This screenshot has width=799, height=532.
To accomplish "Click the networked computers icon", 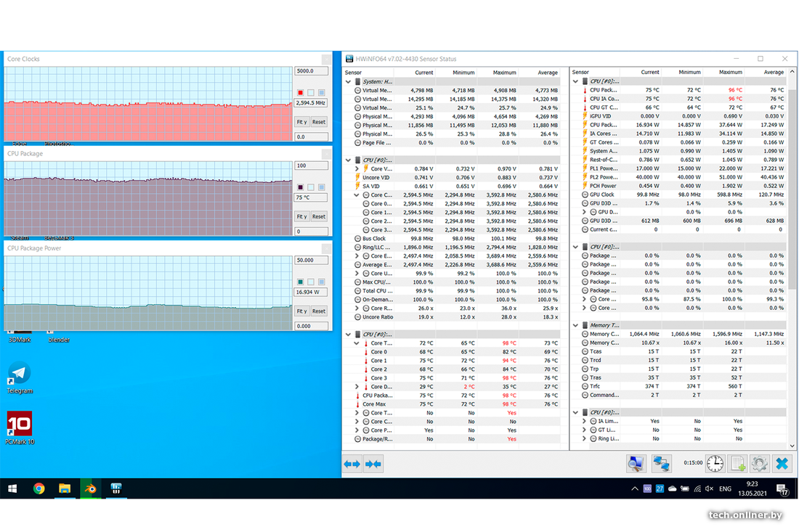I will (661, 463).
